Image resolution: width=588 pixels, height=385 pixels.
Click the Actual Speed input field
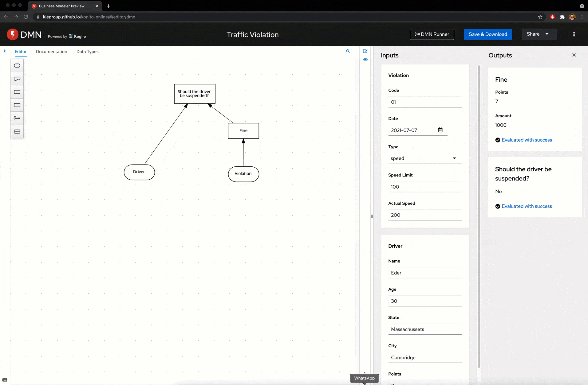tap(424, 215)
